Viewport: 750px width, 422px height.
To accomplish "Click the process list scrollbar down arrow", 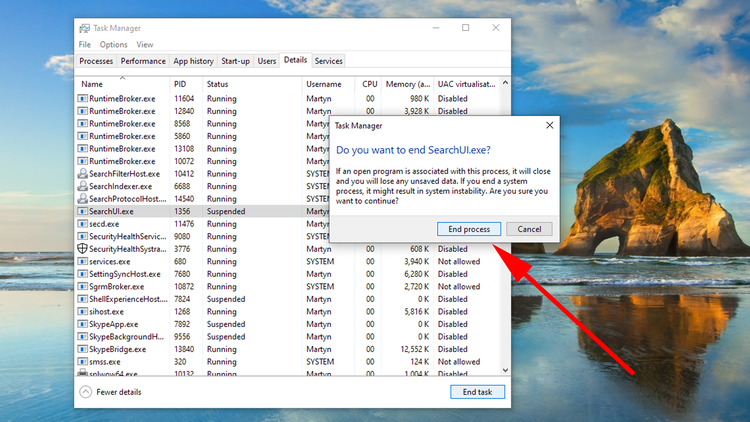I will tap(506, 369).
